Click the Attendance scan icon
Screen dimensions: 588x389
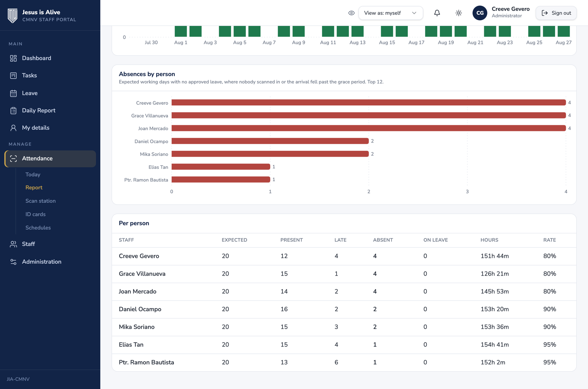coord(13,159)
